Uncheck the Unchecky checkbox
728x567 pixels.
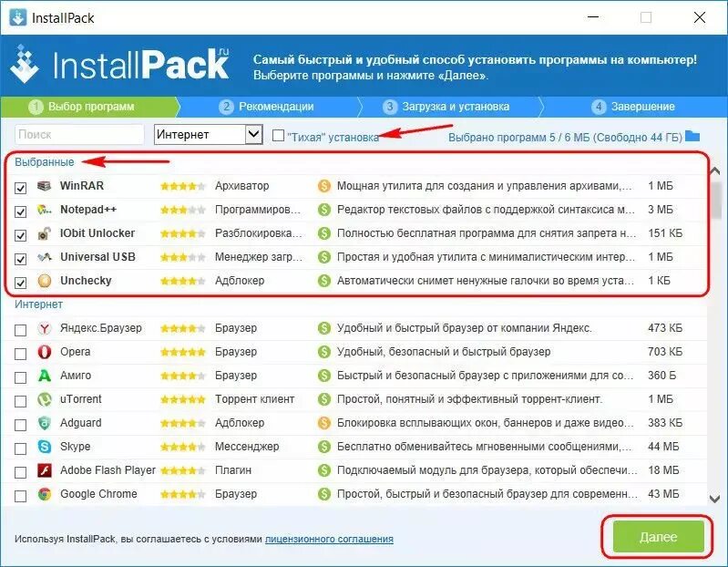[20, 283]
